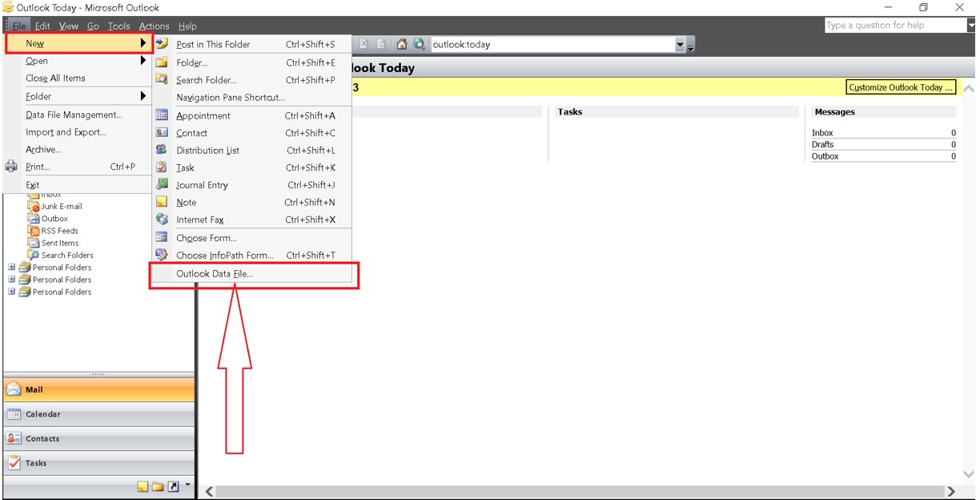Click the Internet Fax icon in submenu
Screen dimensions: 980x500
click(x=162, y=220)
